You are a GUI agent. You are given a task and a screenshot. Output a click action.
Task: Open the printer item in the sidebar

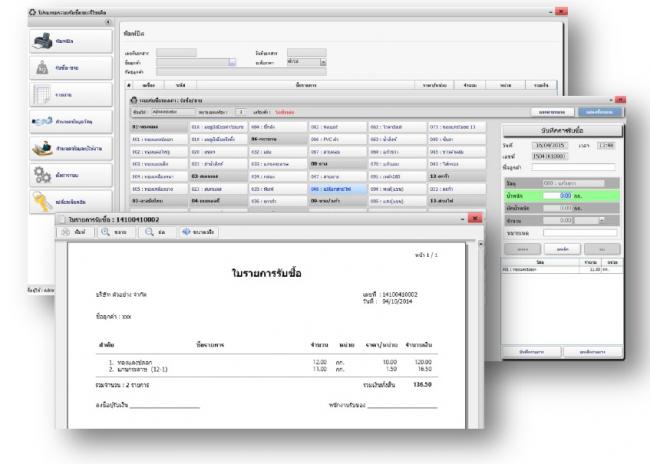point(71,41)
